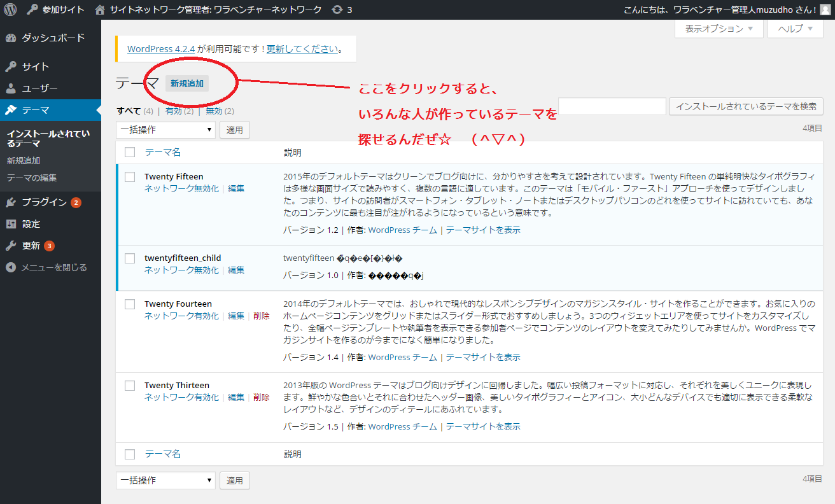The image size is (835, 504).
Task: Click 編集 for Twenty Thirteen
Action: pos(236,397)
